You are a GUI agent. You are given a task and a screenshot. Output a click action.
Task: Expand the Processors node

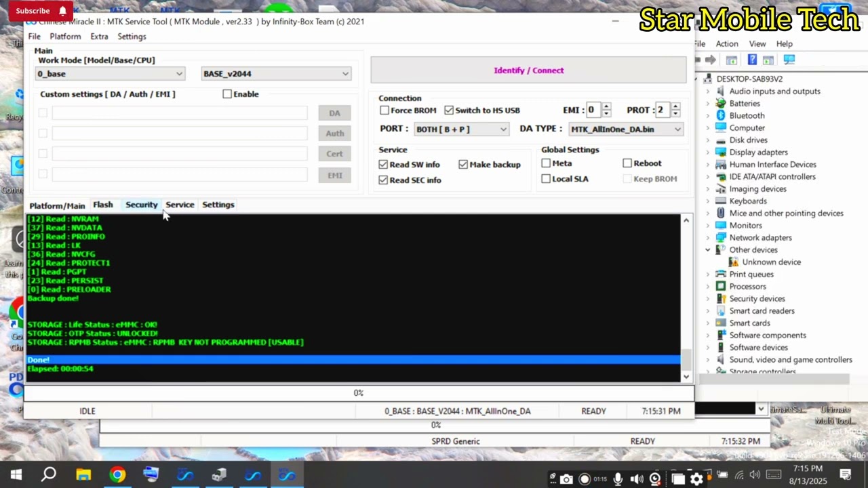coord(708,287)
